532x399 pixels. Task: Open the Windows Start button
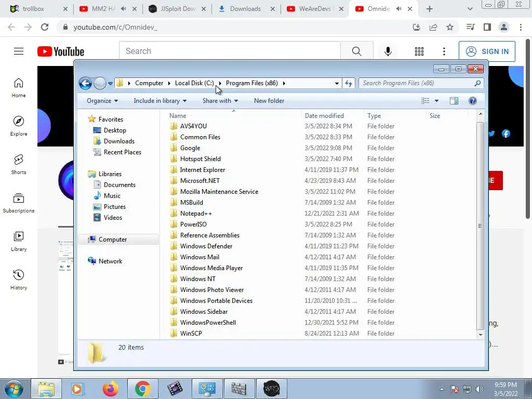[14, 389]
